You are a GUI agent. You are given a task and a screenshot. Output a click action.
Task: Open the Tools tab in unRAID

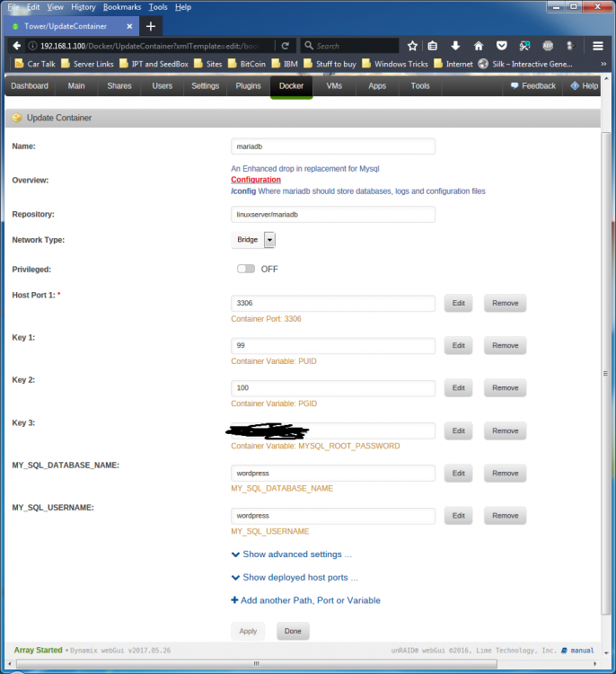tap(420, 86)
